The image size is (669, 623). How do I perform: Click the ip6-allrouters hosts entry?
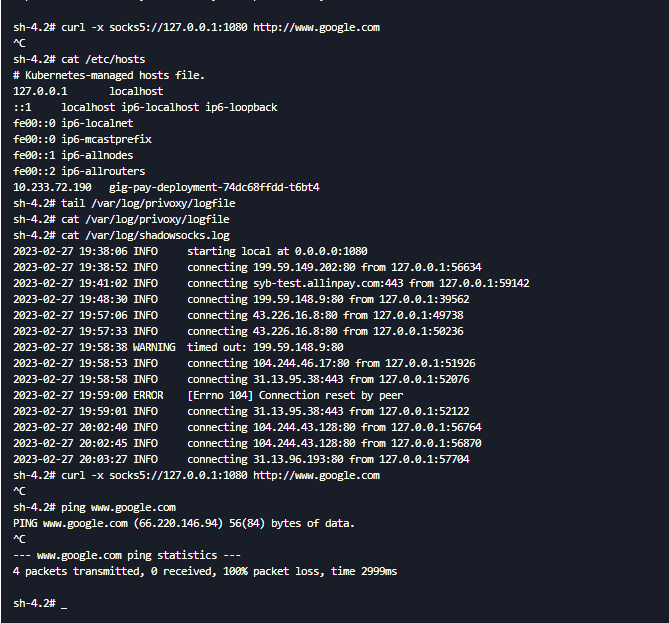(x=79, y=172)
